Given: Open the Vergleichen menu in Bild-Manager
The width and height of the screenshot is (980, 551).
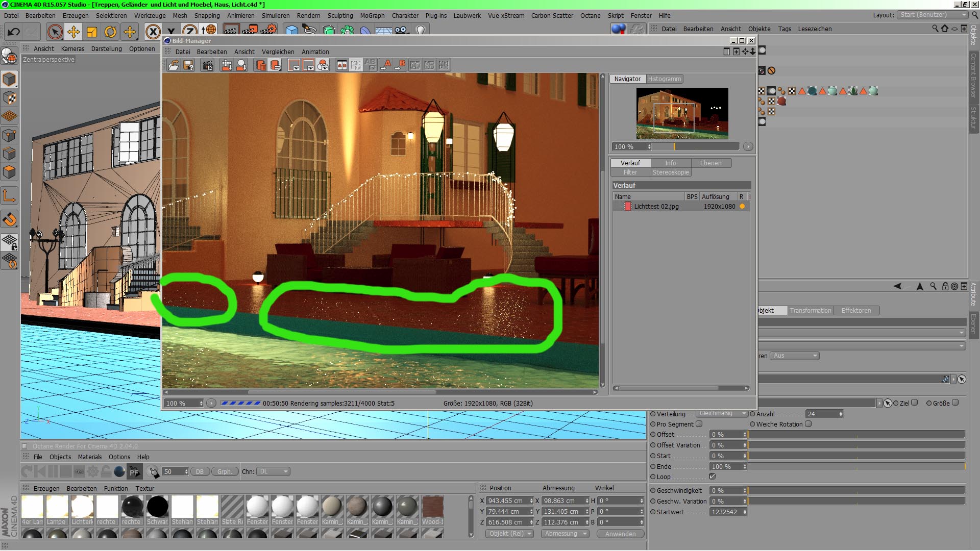Looking at the screenshot, I should pos(278,52).
